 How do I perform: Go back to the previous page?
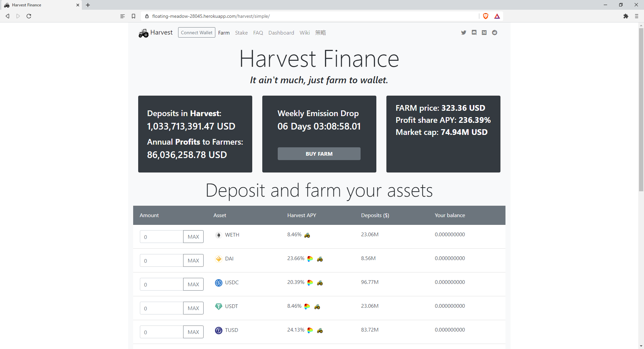point(7,16)
